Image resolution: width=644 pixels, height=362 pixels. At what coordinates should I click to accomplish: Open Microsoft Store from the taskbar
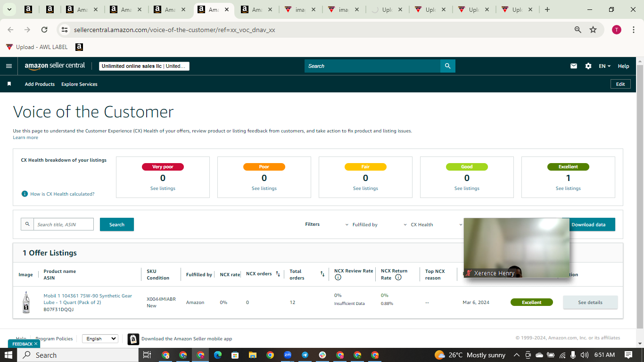(x=235, y=355)
